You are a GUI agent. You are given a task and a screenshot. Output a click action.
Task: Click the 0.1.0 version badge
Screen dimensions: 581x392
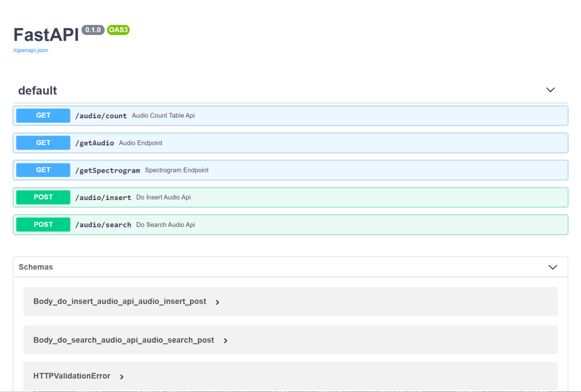[93, 30]
